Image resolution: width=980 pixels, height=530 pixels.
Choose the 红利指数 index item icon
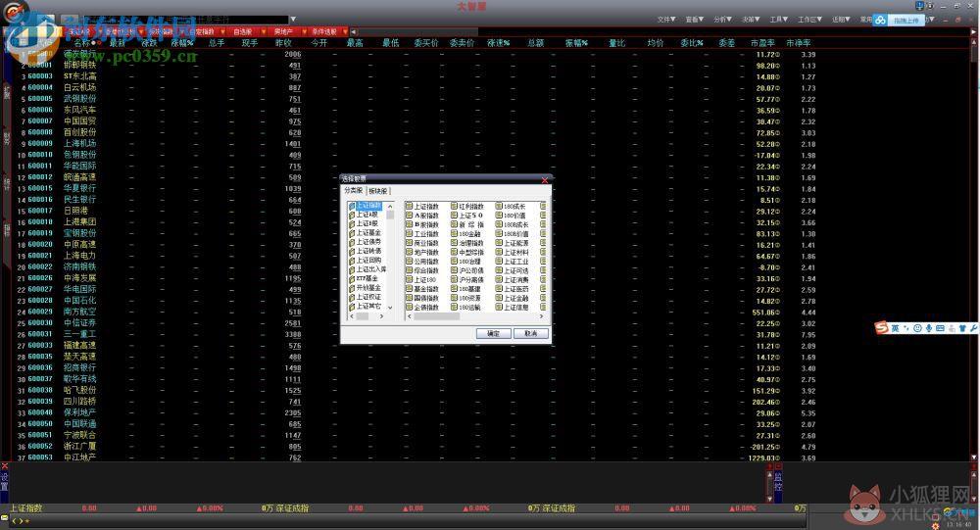[x=455, y=206]
